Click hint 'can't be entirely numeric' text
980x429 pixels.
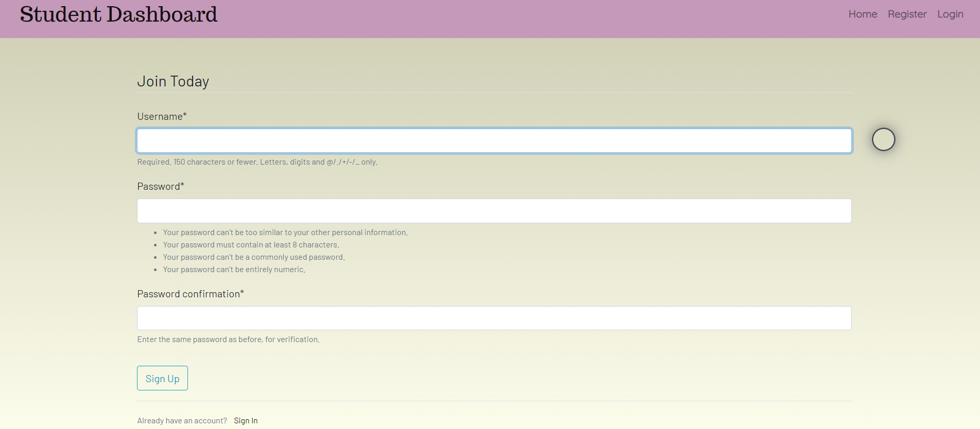[234, 270]
